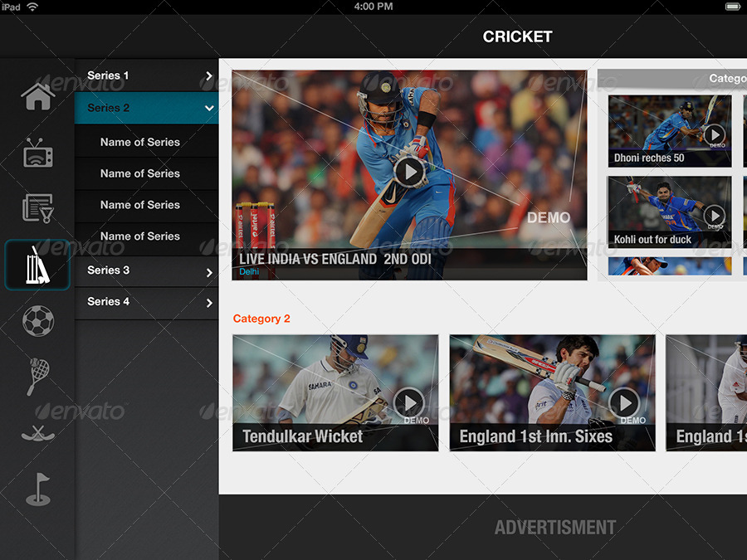The width and height of the screenshot is (747, 560).
Task: Select the first Name of Series entry
Action: 146,142
